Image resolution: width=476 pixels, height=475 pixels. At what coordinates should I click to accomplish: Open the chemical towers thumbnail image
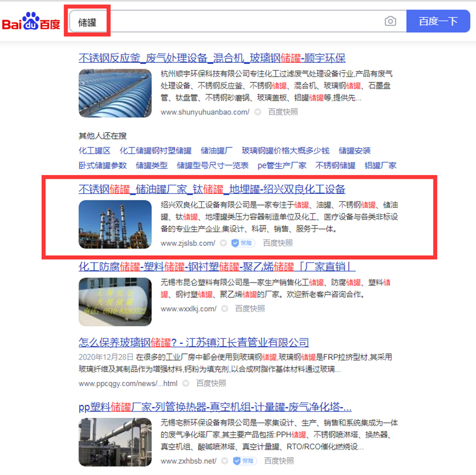115,224
